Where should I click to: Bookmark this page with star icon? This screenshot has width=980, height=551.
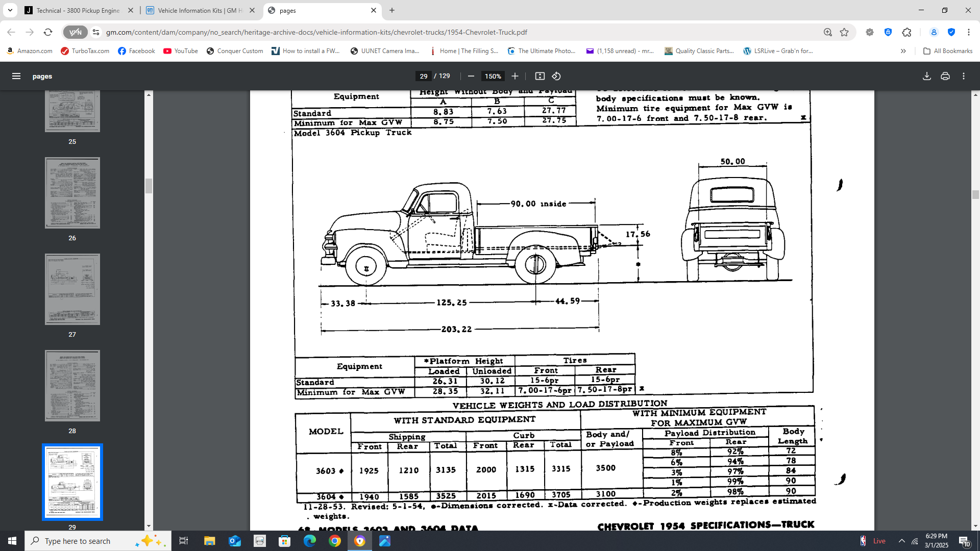844,32
